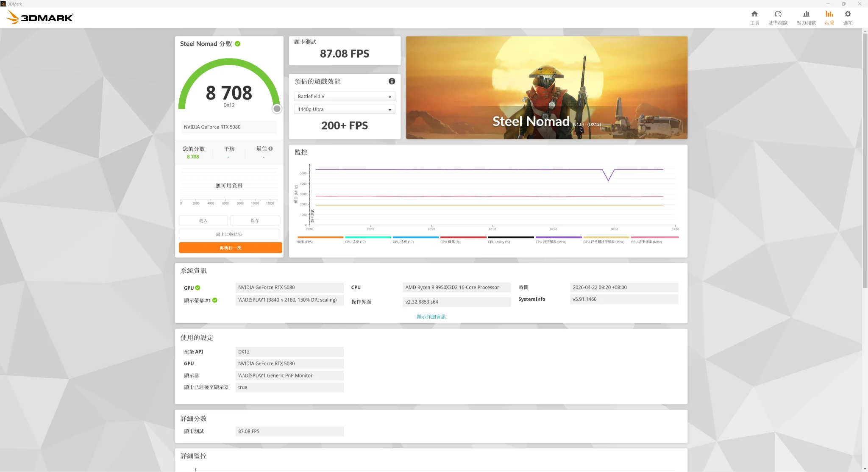Viewport: 868px width, 472px height.
Task: Click the orange 再執行一次 run again button
Action: click(x=230, y=248)
